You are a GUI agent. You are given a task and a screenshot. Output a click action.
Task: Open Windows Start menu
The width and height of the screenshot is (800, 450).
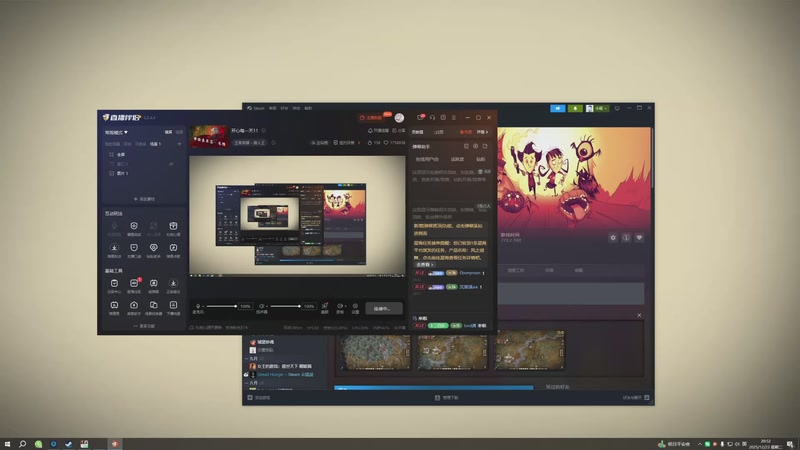pyautogui.click(x=7, y=444)
